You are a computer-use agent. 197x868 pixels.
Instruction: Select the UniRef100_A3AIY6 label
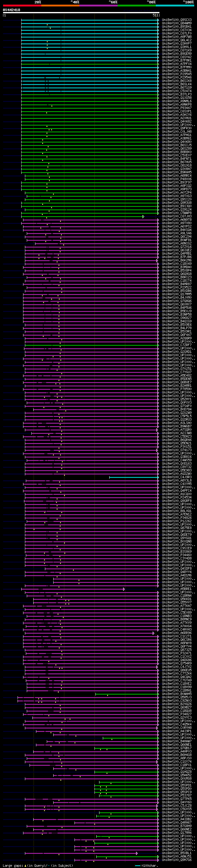point(177,115)
